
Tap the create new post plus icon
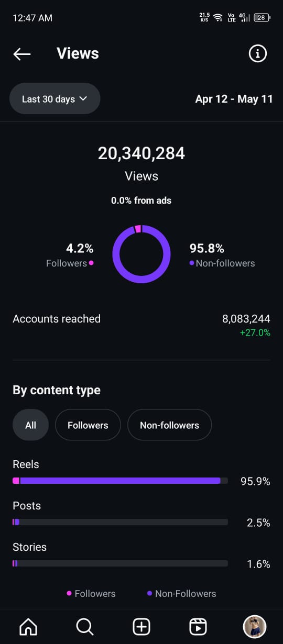[x=141, y=626]
